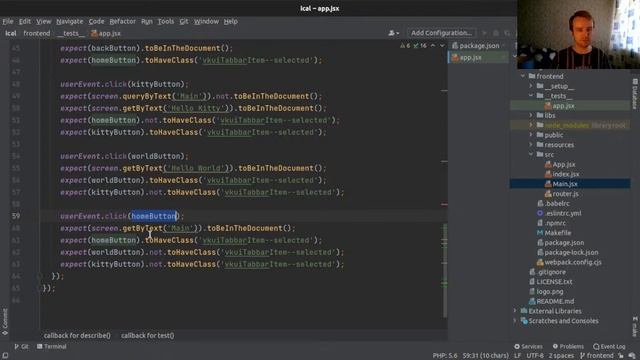
Task: Select package-lock.json icon in tree
Action: [x=540, y=252]
